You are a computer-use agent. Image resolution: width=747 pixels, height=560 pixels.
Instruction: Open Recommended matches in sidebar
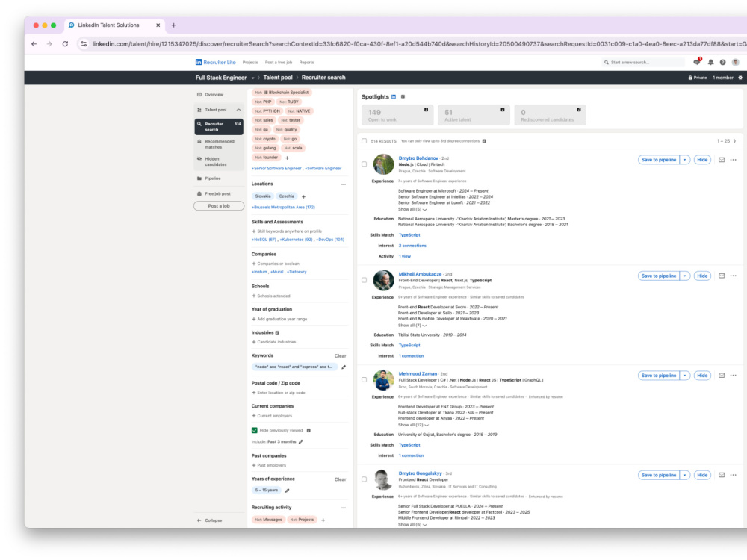tap(219, 144)
